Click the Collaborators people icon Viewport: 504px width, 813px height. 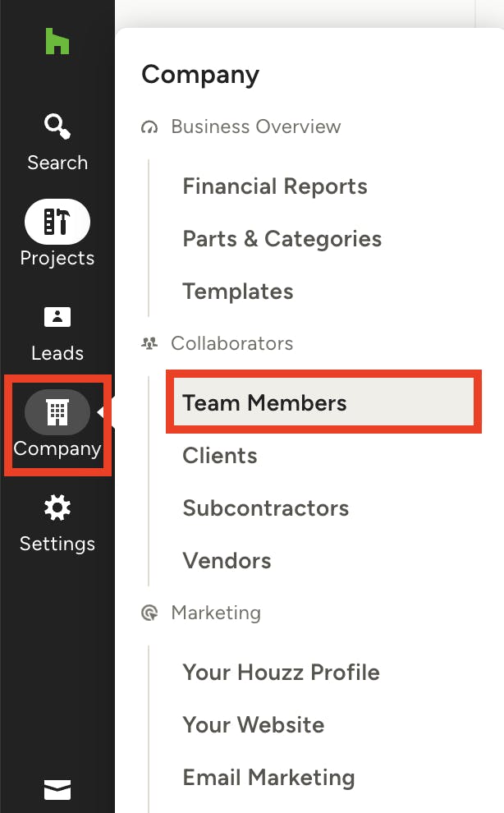[149, 343]
